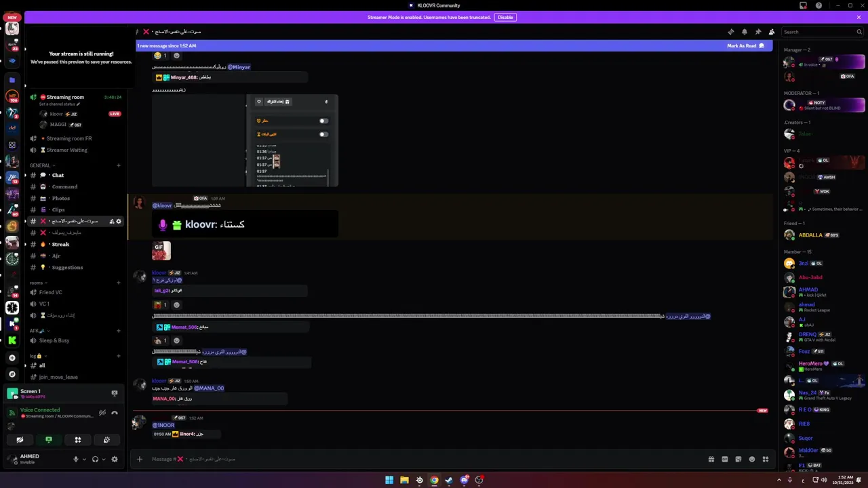Select the Streamer Waiting voice channel
The height and width of the screenshot is (488, 868).
click(75, 150)
